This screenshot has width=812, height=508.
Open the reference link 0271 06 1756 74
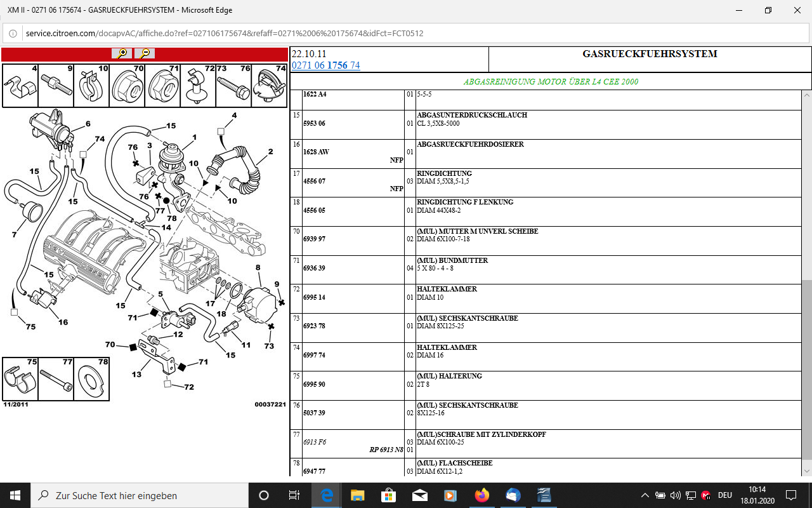(x=326, y=65)
